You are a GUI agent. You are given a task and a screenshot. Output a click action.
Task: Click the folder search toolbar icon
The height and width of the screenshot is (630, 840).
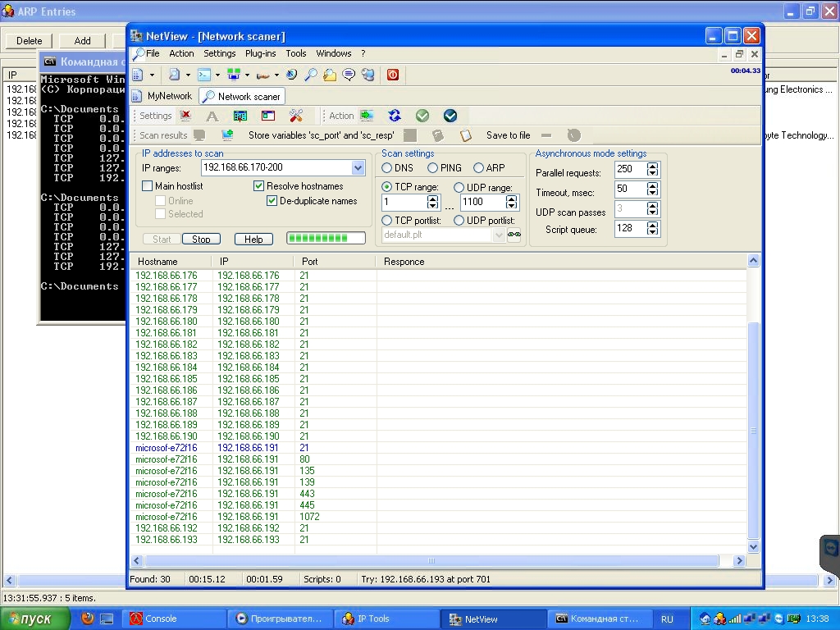pyautogui.click(x=330, y=75)
